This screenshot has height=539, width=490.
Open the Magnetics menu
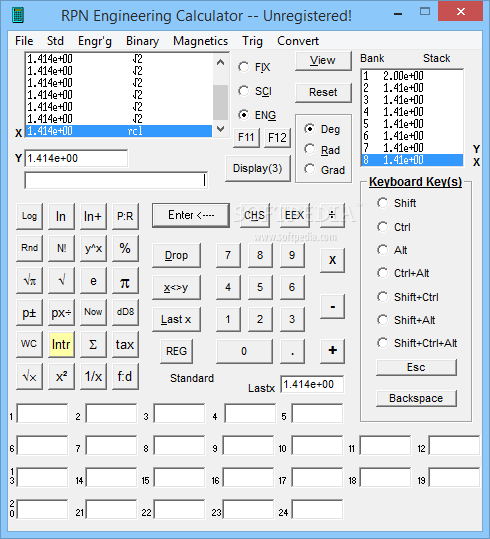(200, 41)
